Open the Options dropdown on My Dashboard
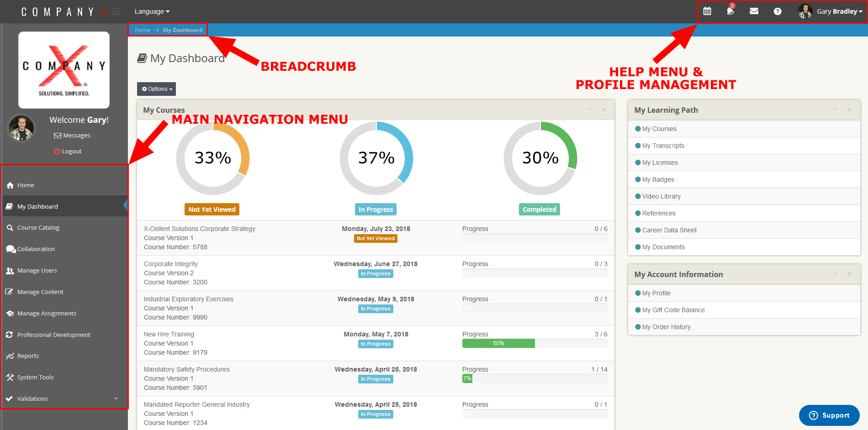Image resolution: width=868 pixels, height=430 pixels. [x=156, y=89]
